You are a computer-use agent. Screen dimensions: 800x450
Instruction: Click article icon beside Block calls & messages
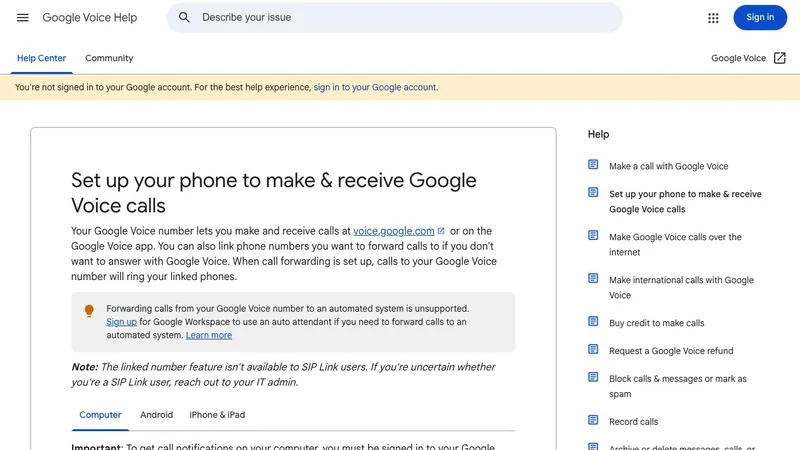click(593, 377)
